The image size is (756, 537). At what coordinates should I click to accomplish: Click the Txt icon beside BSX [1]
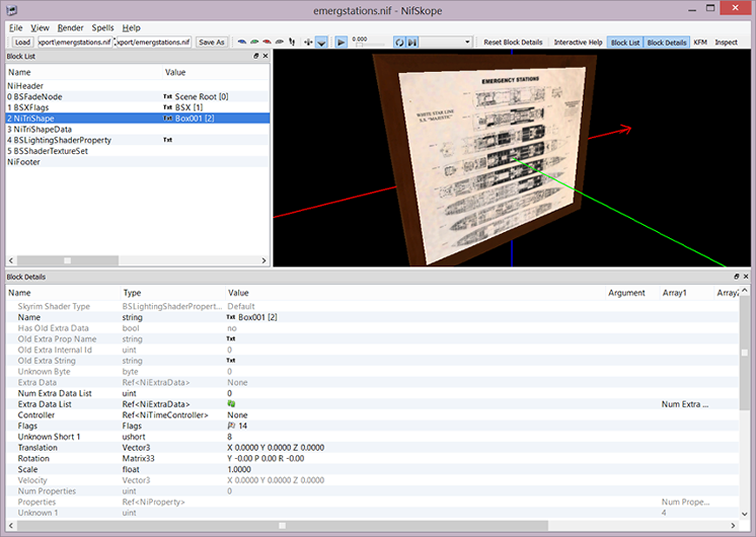(x=168, y=108)
